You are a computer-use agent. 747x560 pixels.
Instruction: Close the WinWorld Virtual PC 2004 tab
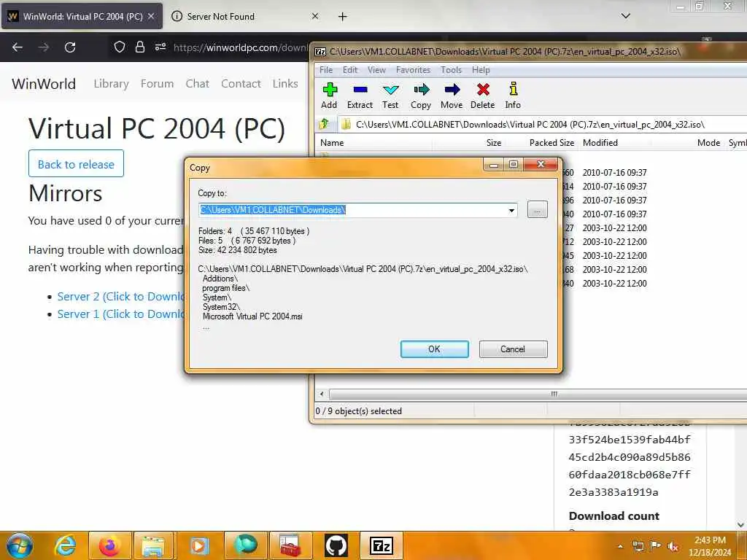click(x=151, y=16)
